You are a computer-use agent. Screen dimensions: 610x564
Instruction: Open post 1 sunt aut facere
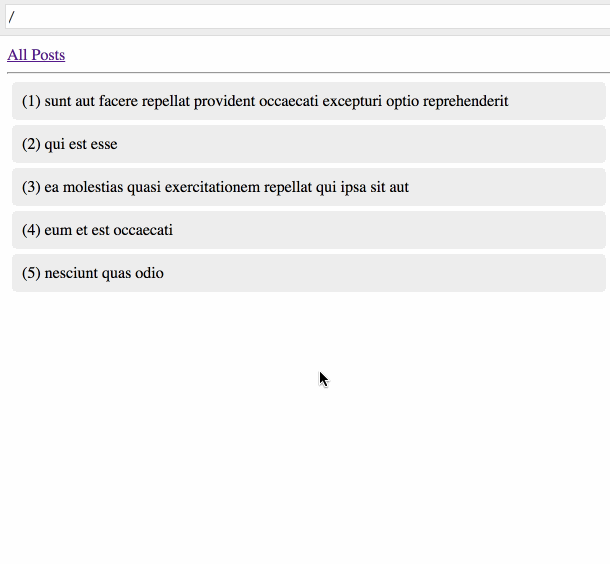[x=309, y=101]
